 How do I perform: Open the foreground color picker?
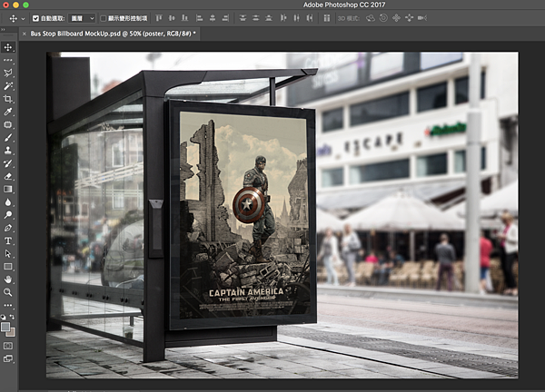click(x=5, y=327)
